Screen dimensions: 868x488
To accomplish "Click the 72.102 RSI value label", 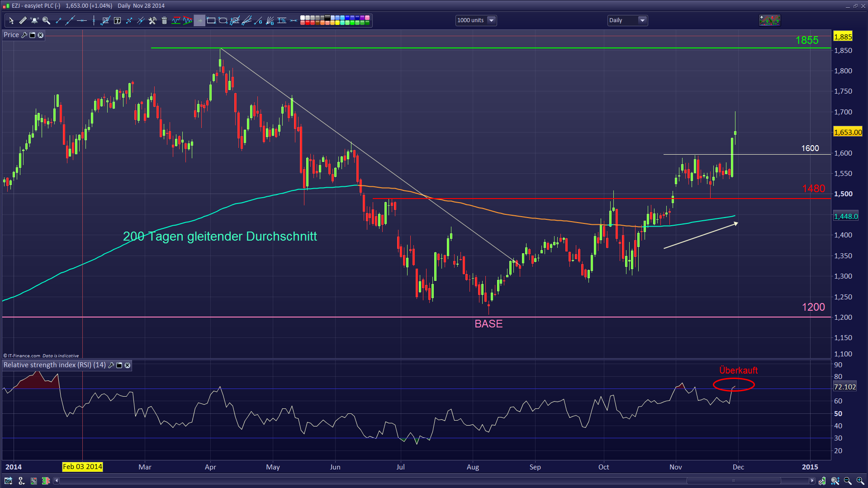I will (x=845, y=387).
